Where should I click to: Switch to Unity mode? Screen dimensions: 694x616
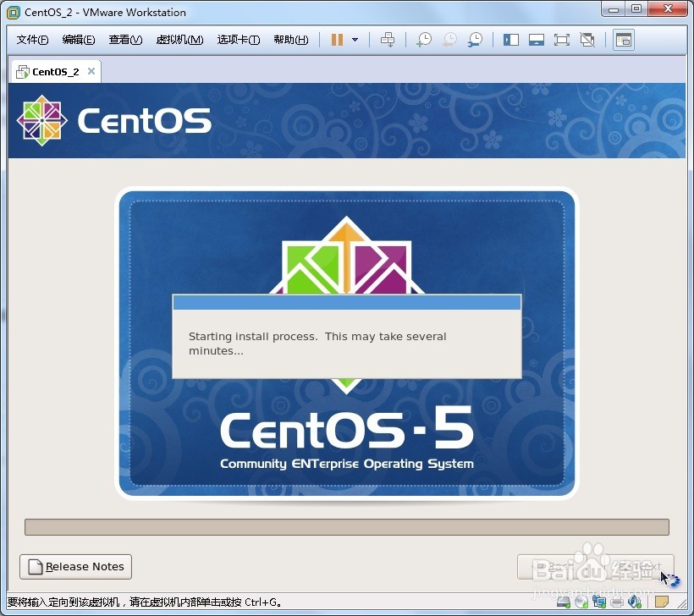point(587,40)
